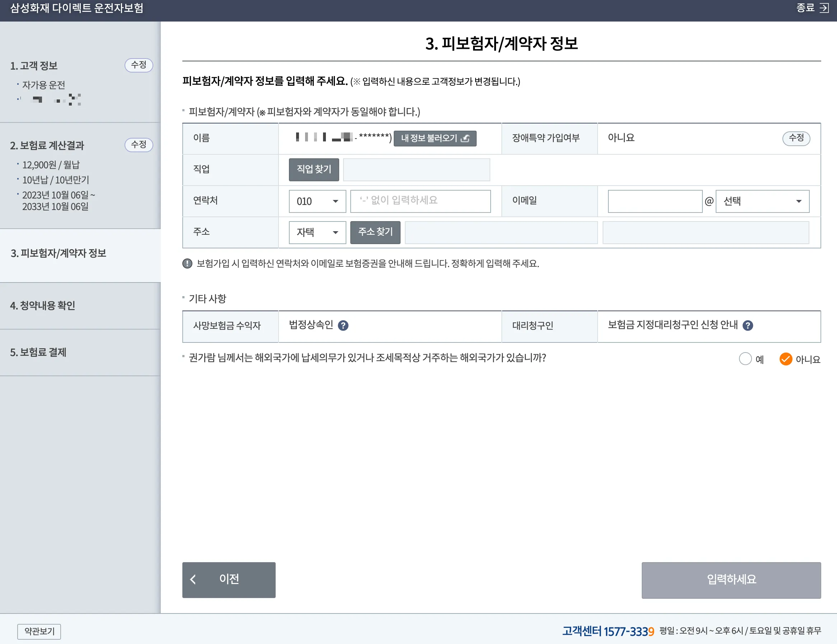
Task: Go to step 5 보험료 결제
Action: coord(39,352)
